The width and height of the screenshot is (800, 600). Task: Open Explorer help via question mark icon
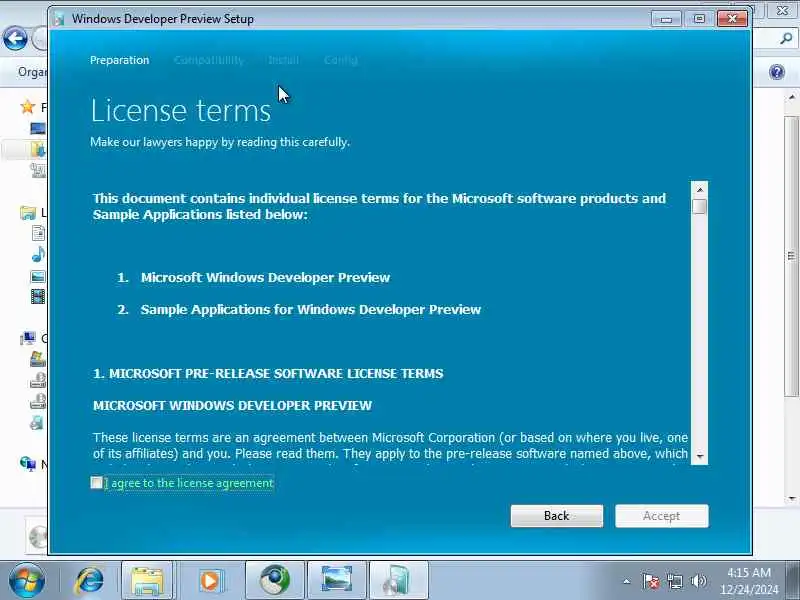point(777,72)
